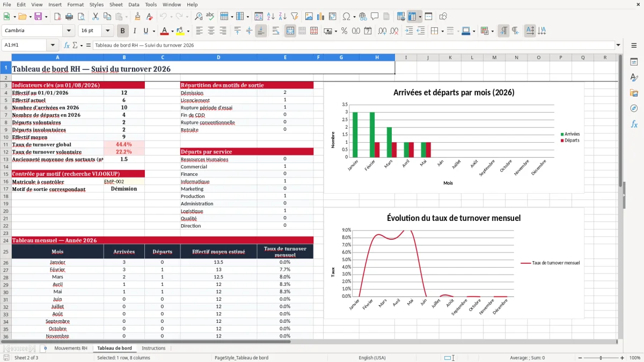Screen dimensions: 644x362
Task: Toggle Freeze Rows and Columns
Action: point(412,17)
